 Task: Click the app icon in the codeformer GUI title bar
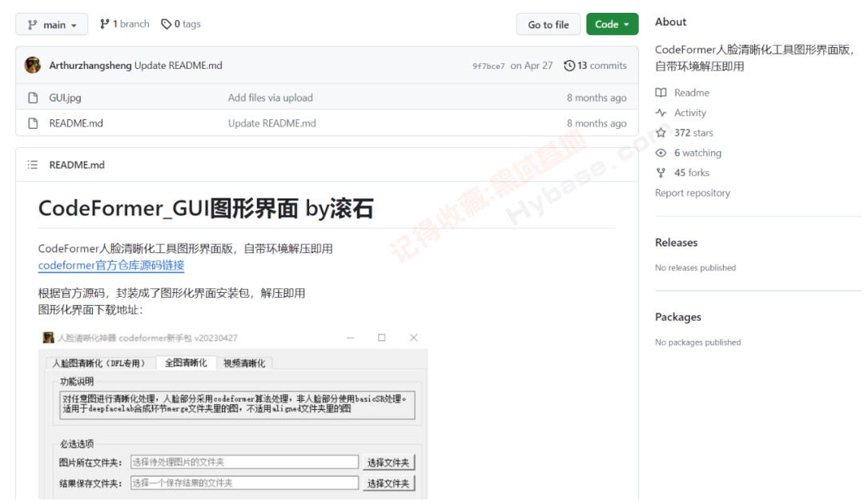coord(49,337)
